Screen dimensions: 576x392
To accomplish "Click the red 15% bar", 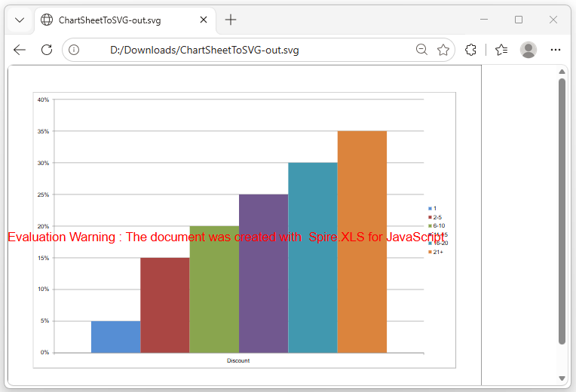I will tap(165, 305).
